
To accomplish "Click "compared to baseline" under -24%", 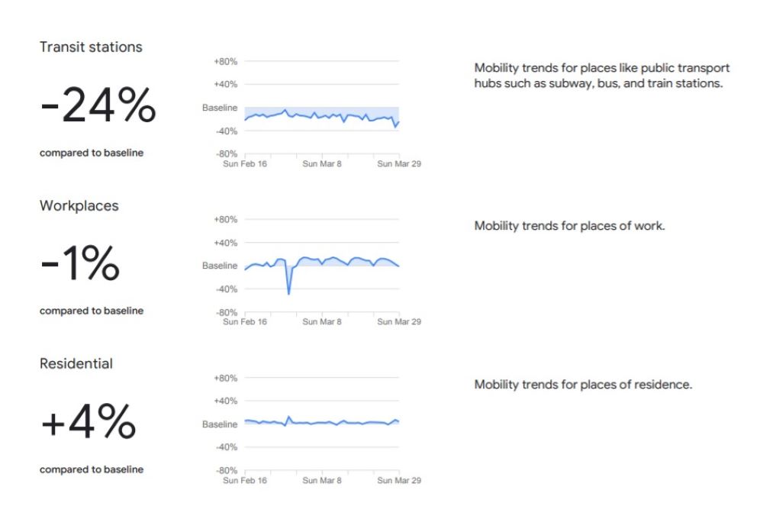I will (x=92, y=153).
